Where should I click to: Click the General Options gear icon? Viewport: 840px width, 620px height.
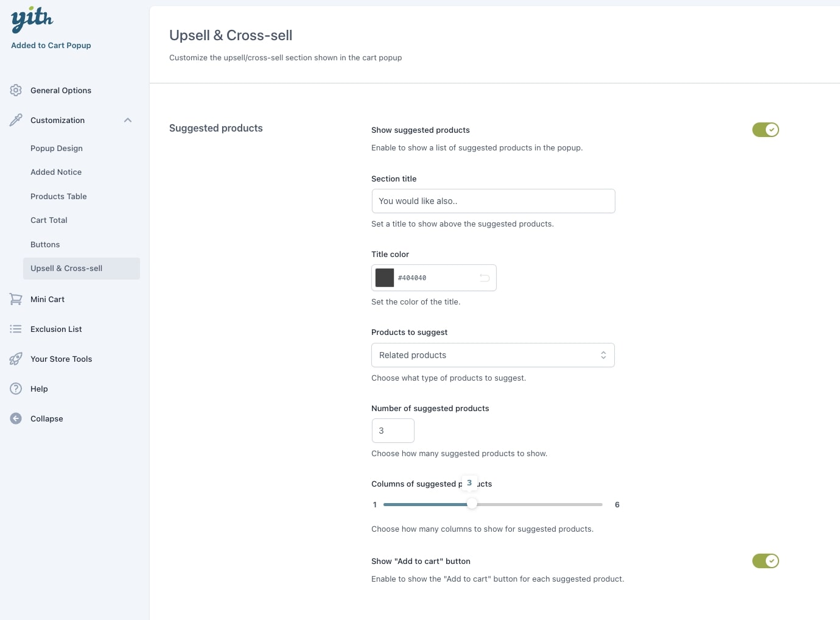tap(16, 90)
